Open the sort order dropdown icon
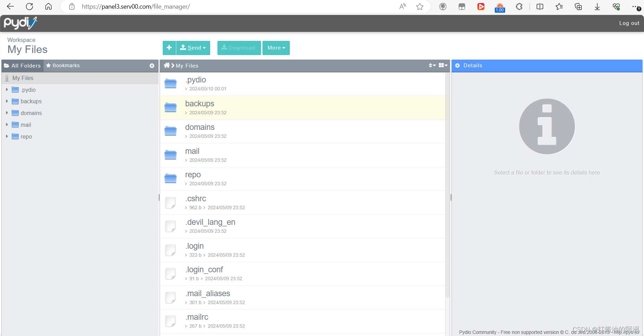Viewport: 644px width, 336px height. click(432, 65)
